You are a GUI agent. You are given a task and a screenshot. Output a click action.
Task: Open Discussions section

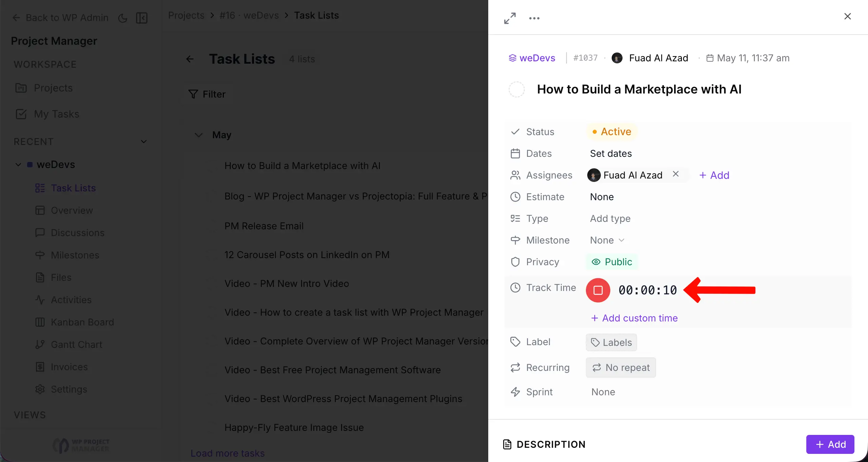point(70,233)
